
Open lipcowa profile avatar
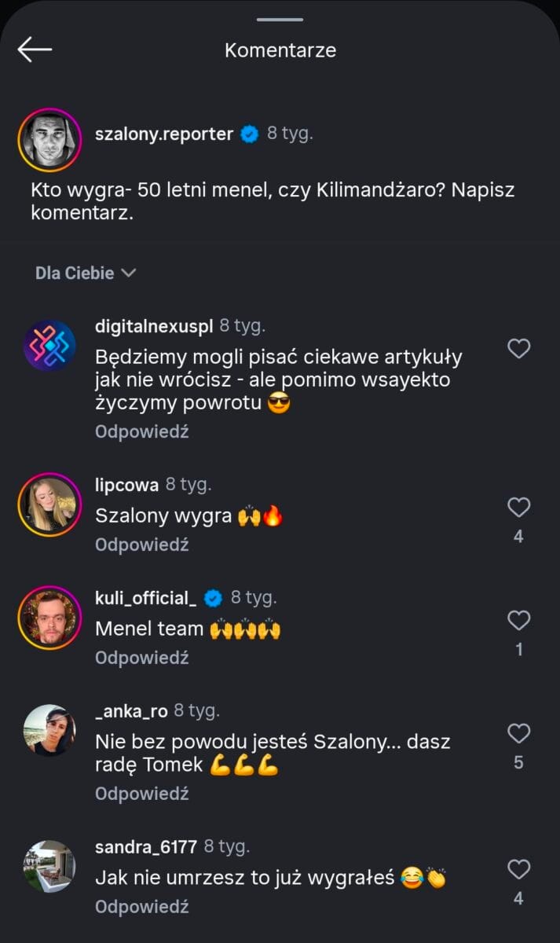click(49, 505)
